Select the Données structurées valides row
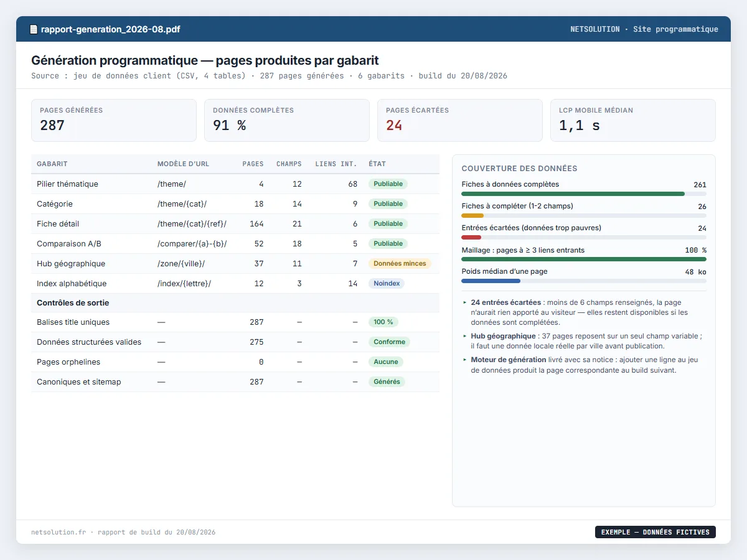 point(235,342)
